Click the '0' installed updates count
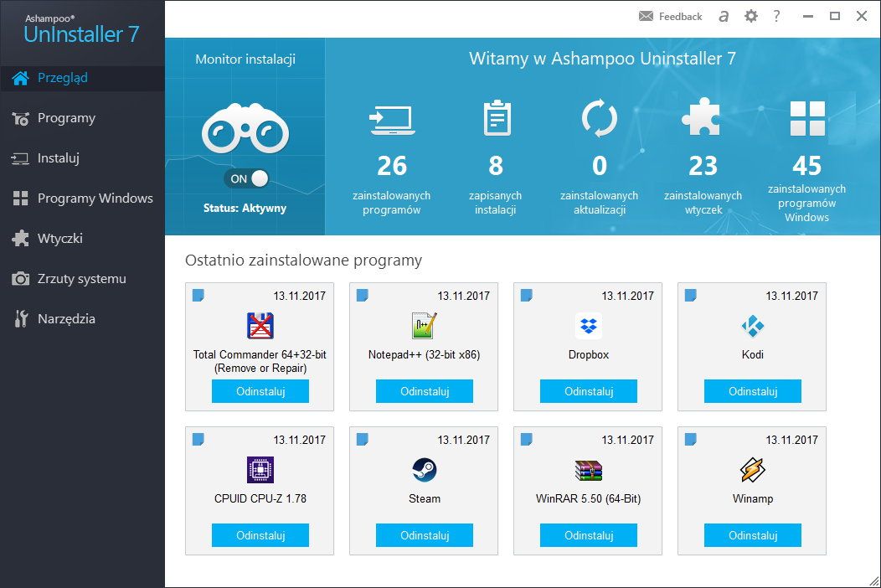Viewport: 881px width, 588px height. [600, 167]
